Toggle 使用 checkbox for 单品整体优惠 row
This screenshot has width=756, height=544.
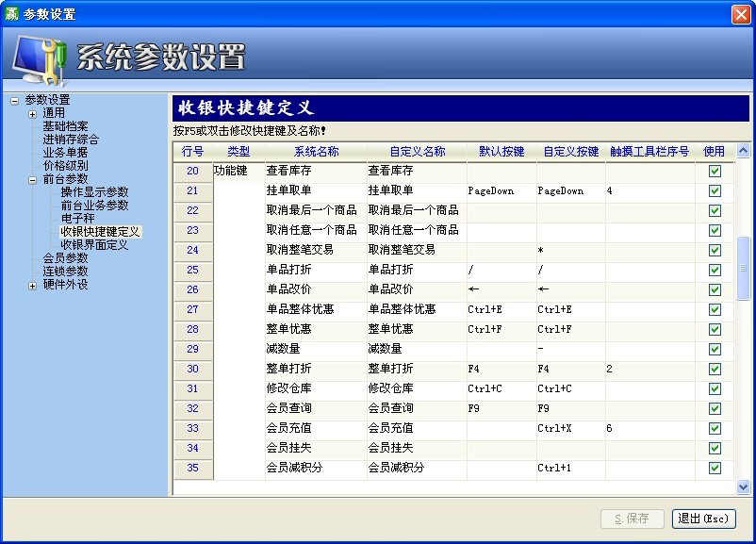pyautogui.click(x=715, y=309)
